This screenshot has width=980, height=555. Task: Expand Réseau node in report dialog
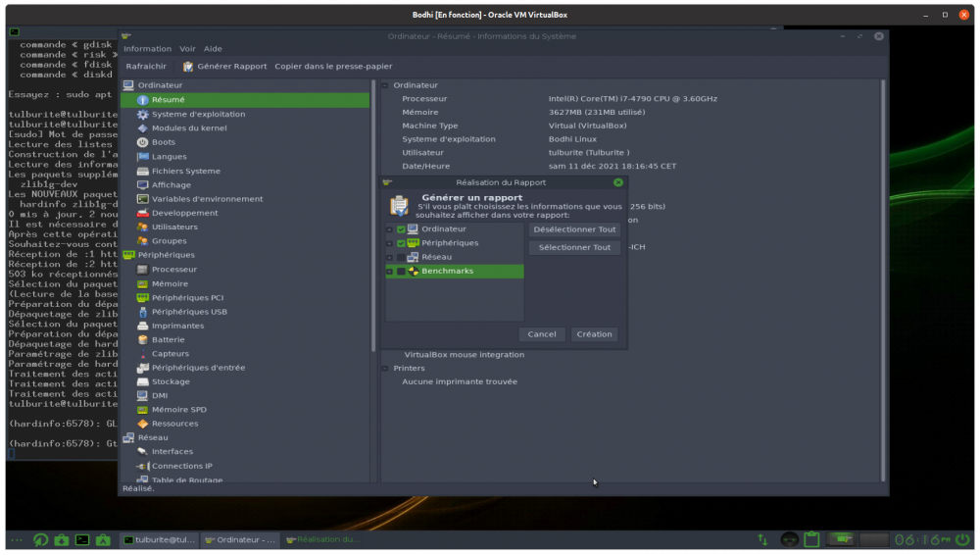[x=390, y=258]
